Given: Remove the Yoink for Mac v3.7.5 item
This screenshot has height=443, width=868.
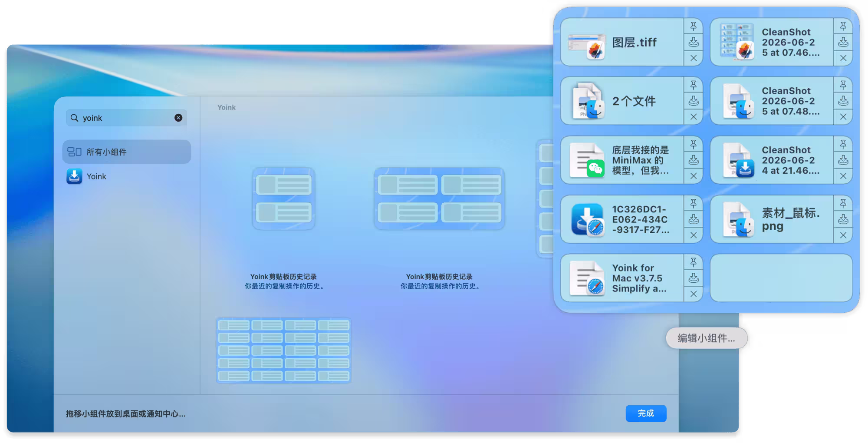Looking at the screenshot, I should (694, 294).
